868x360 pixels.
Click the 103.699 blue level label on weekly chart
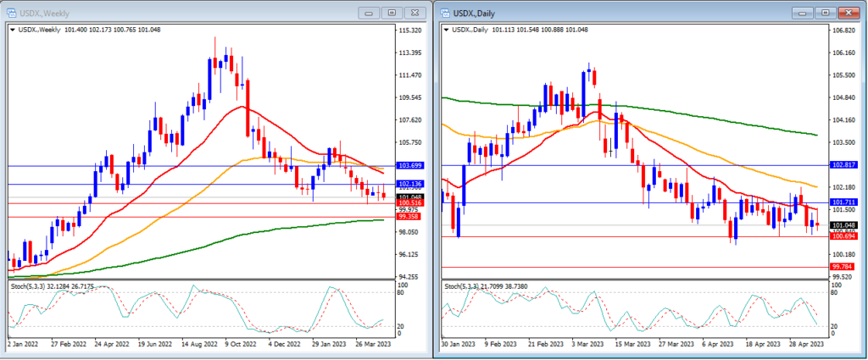410,166
